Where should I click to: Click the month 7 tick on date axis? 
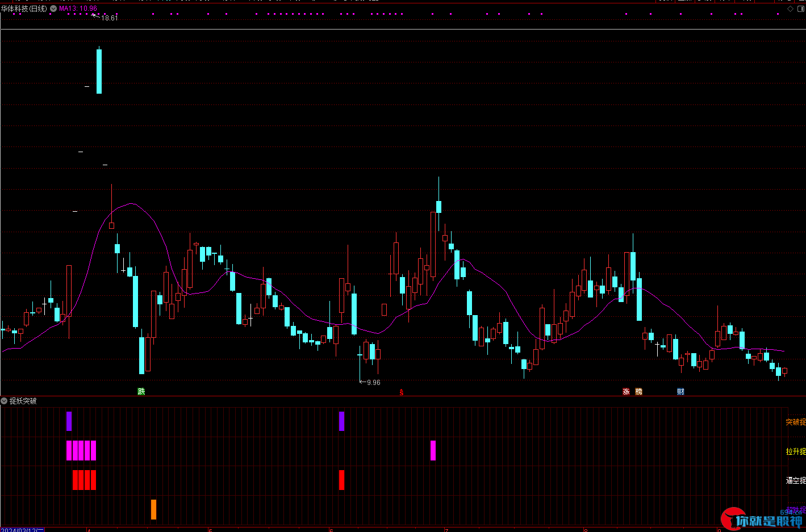point(447,530)
